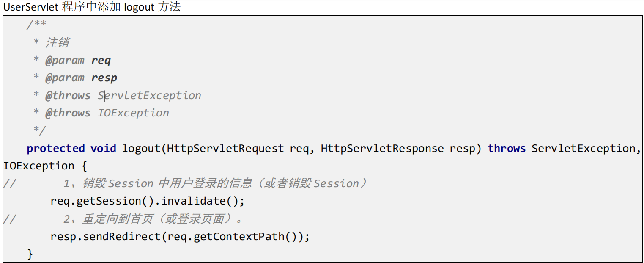The height and width of the screenshot is (263, 644).
Task: Click the step 1 comment about destroying Session
Action: point(215,184)
